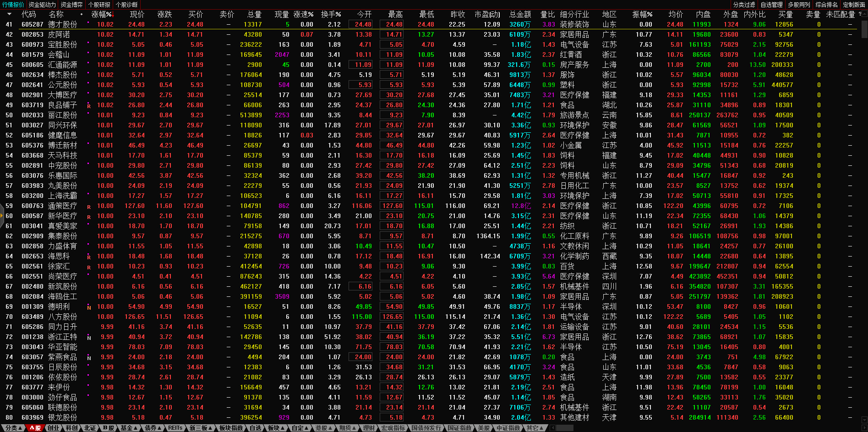Image resolution: width=868 pixels, height=432 pixels.
Task: Click the bottom tab bar scroll-left arrow
Action: pyautogui.click(x=552, y=428)
